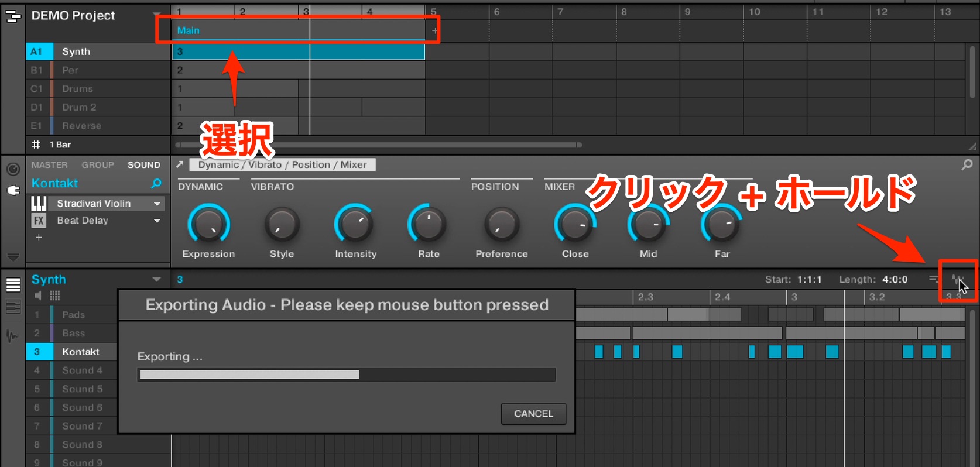Cancel the audio export
980x467 pixels.
(533, 414)
